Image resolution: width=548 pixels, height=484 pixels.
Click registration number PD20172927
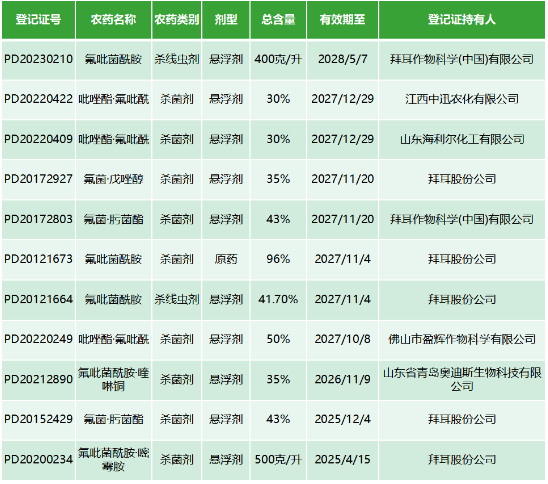coord(38,179)
